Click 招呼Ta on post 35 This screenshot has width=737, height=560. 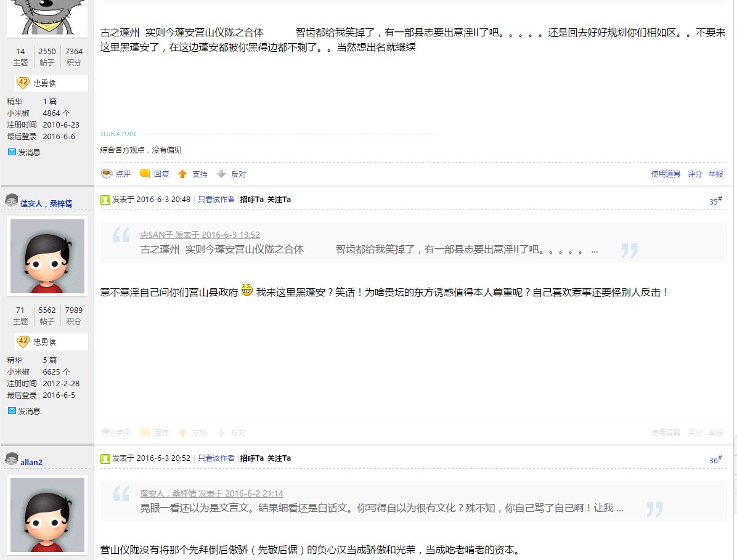click(x=252, y=199)
